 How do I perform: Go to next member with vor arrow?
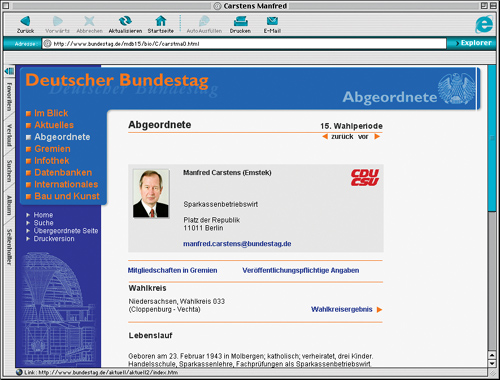tap(377, 136)
